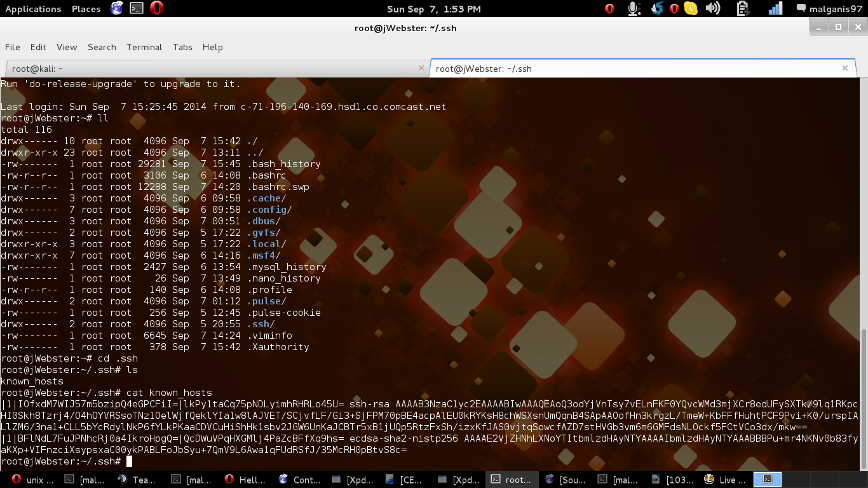Switch to the 'unix ...' Opera taskbar window
The height and width of the screenshot is (488, 868).
click(x=33, y=480)
